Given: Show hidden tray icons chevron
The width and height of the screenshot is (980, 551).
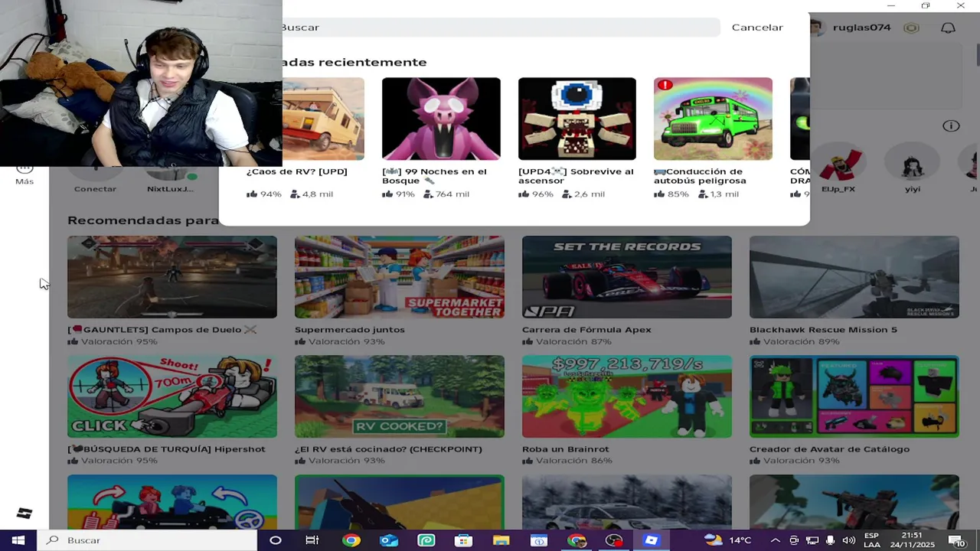Looking at the screenshot, I should tap(775, 540).
